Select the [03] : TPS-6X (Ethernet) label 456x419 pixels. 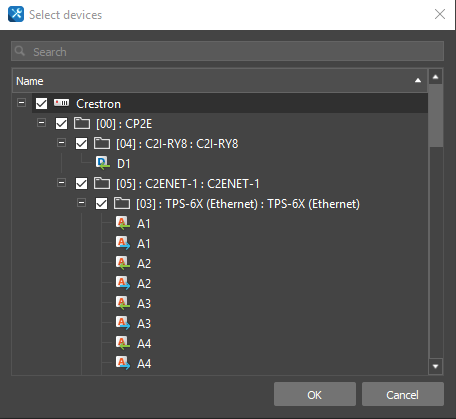[x=248, y=204]
